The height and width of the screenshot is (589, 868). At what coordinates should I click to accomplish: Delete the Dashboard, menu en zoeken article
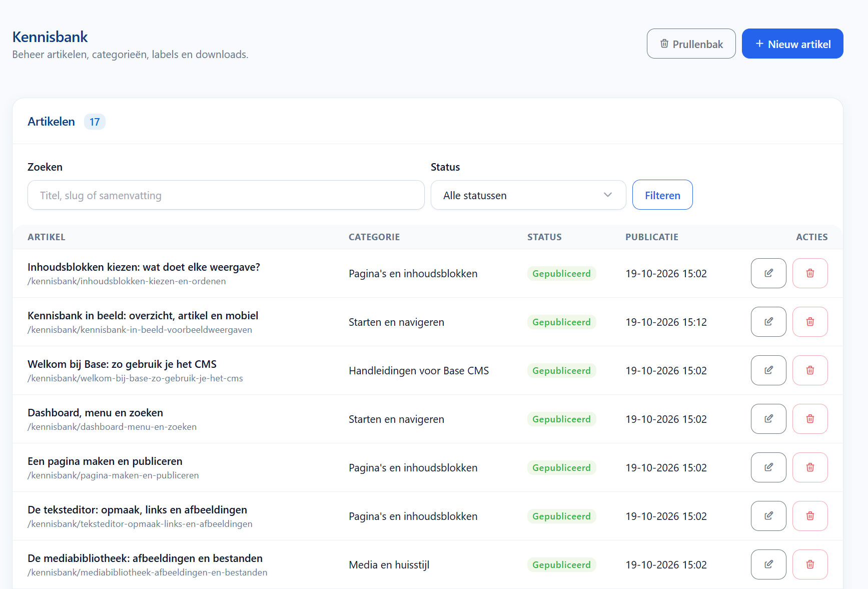point(810,419)
